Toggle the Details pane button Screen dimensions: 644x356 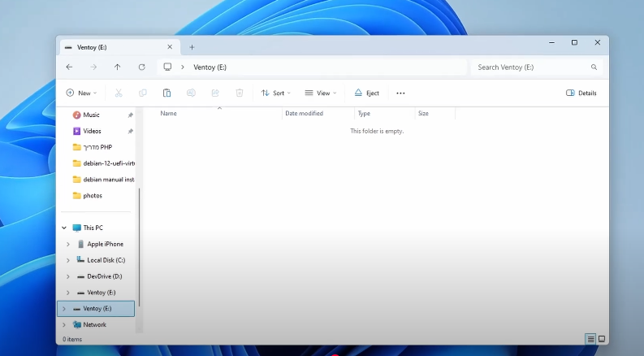(x=581, y=93)
